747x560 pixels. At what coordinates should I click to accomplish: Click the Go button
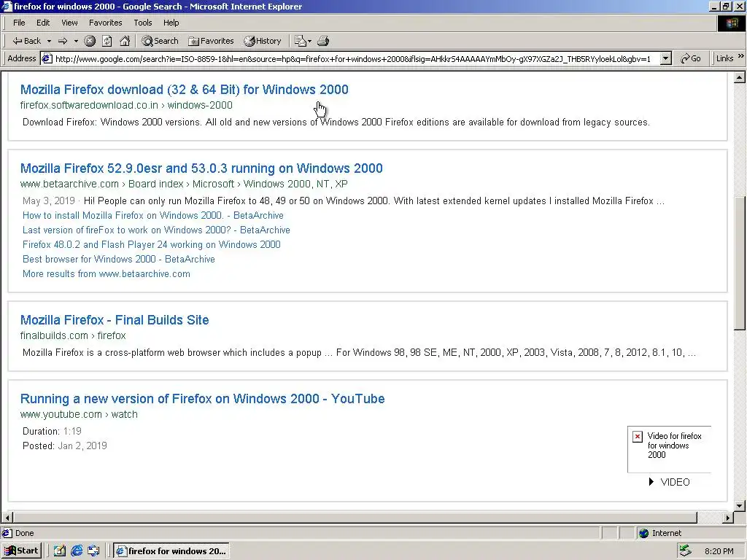690,58
